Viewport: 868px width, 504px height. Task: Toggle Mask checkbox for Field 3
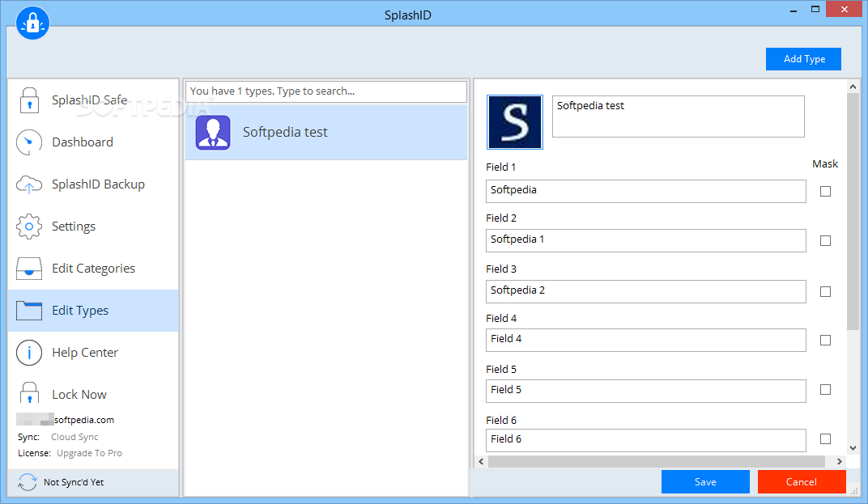coord(825,291)
